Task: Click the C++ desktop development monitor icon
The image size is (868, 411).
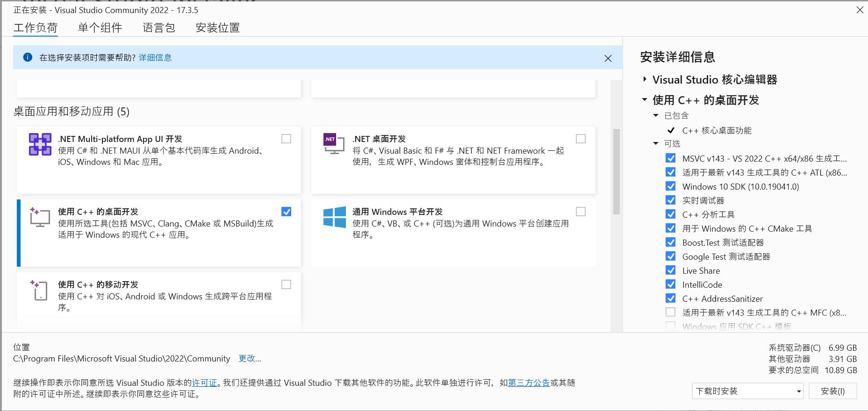Action: pyautogui.click(x=40, y=217)
